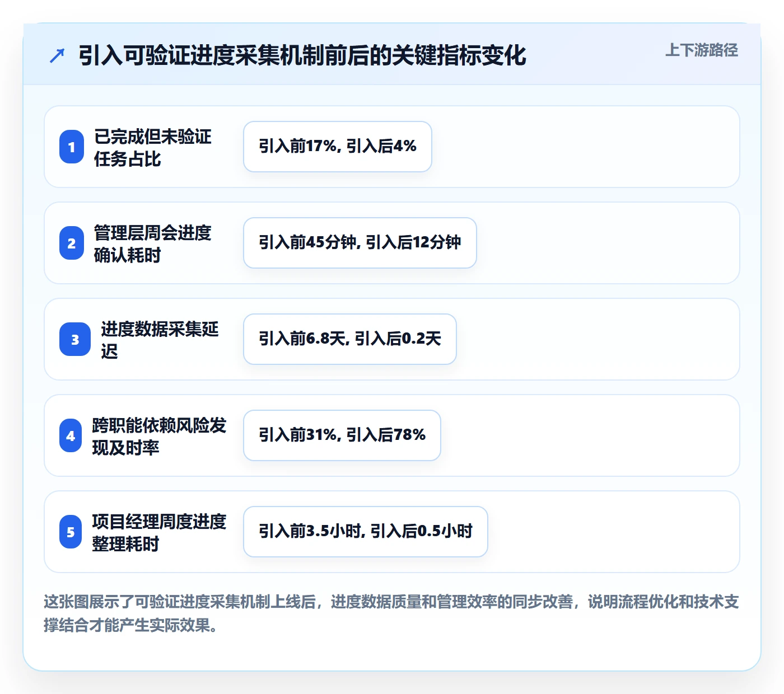
Task: Click the value chip 引入前6.8天, 引入后0.2天
Action: click(x=350, y=339)
